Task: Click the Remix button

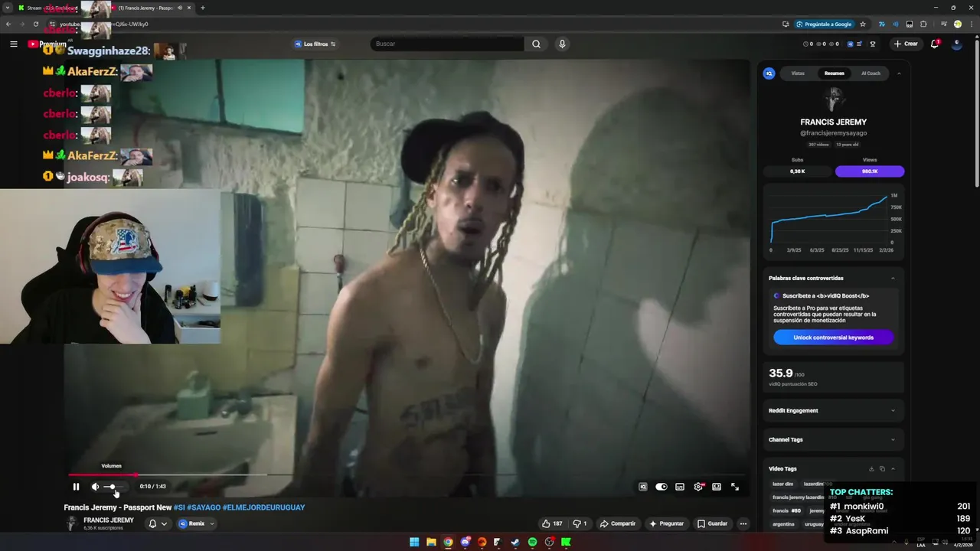Action: pos(192,523)
